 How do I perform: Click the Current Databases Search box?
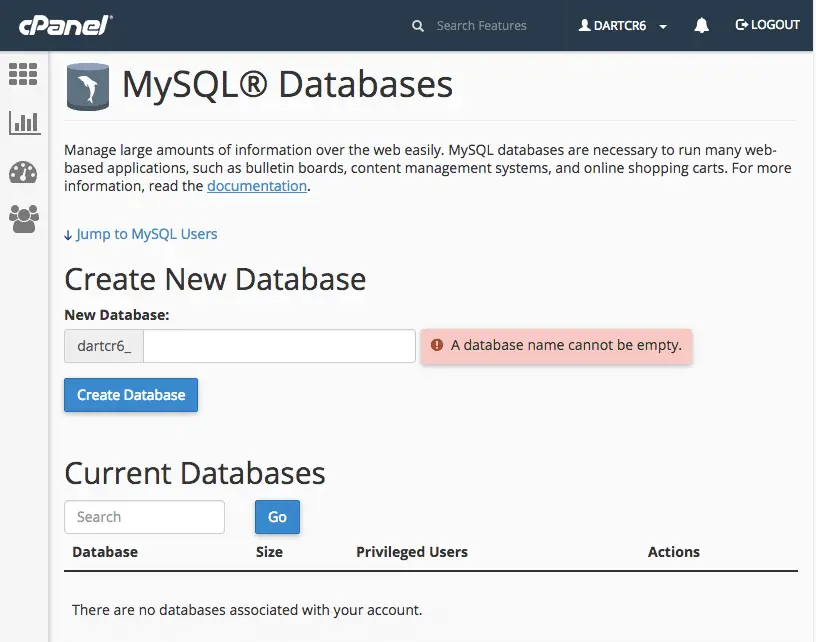click(145, 517)
